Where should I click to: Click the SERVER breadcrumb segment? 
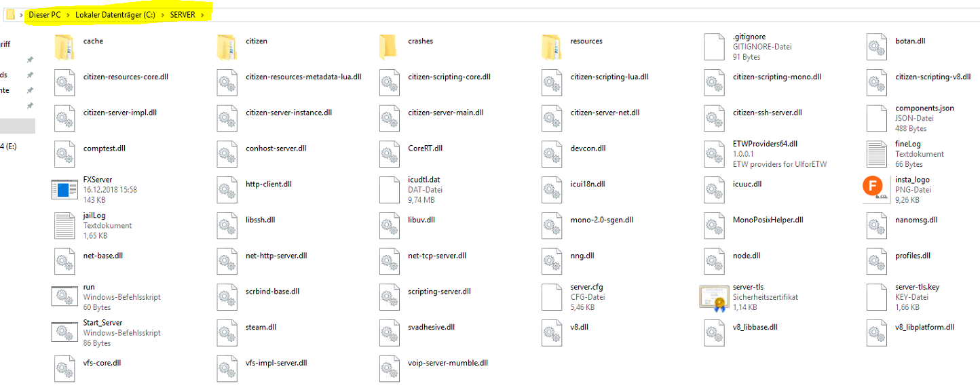[x=183, y=15]
